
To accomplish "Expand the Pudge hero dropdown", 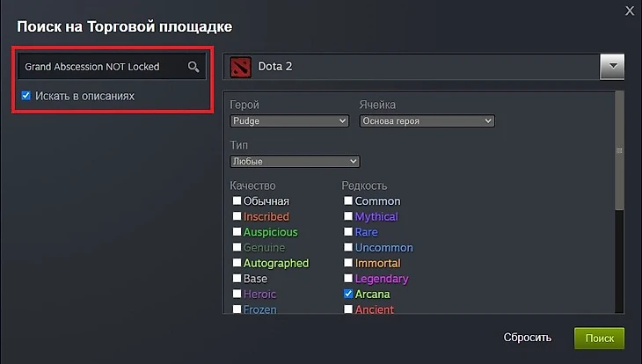I will point(289,121).
